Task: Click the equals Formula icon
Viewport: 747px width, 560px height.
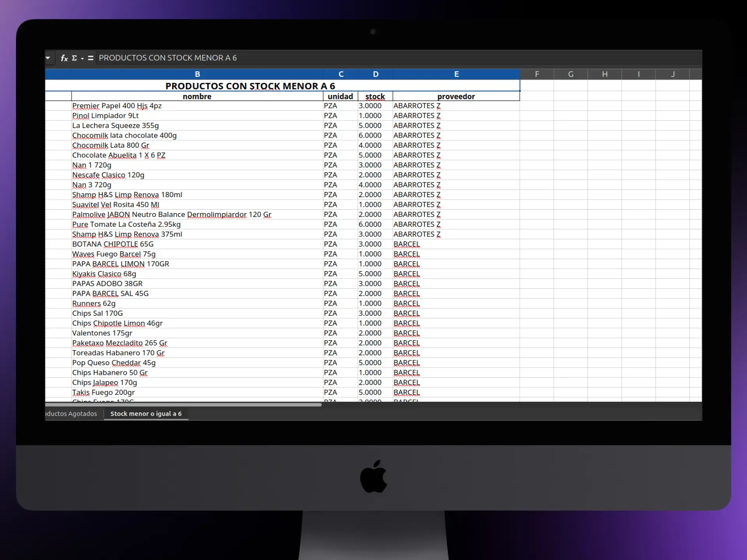Action: tap(91, 58)
